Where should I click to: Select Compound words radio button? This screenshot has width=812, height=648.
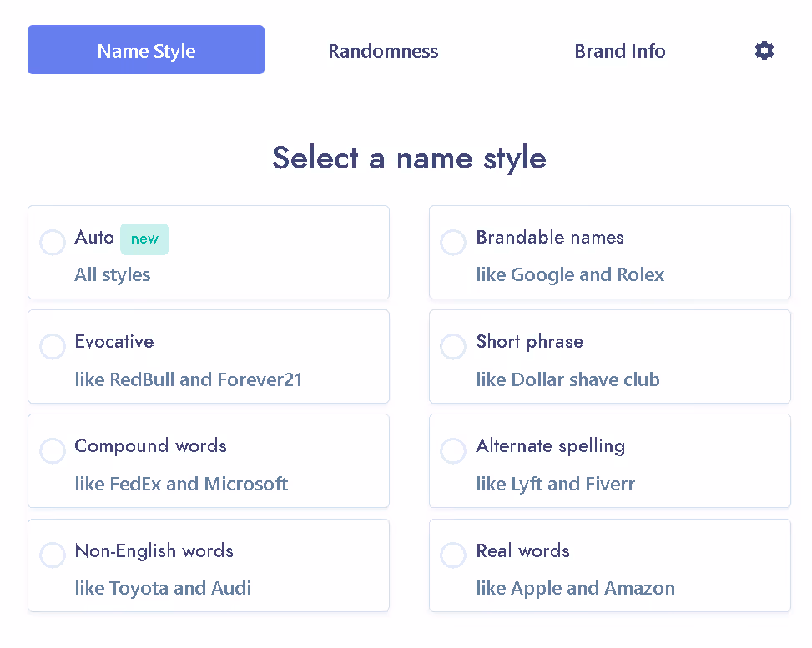click(x=53, y=451)
